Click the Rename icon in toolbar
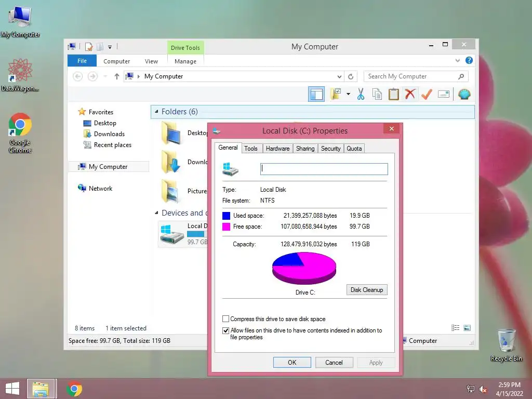 [x=444, y=94]
